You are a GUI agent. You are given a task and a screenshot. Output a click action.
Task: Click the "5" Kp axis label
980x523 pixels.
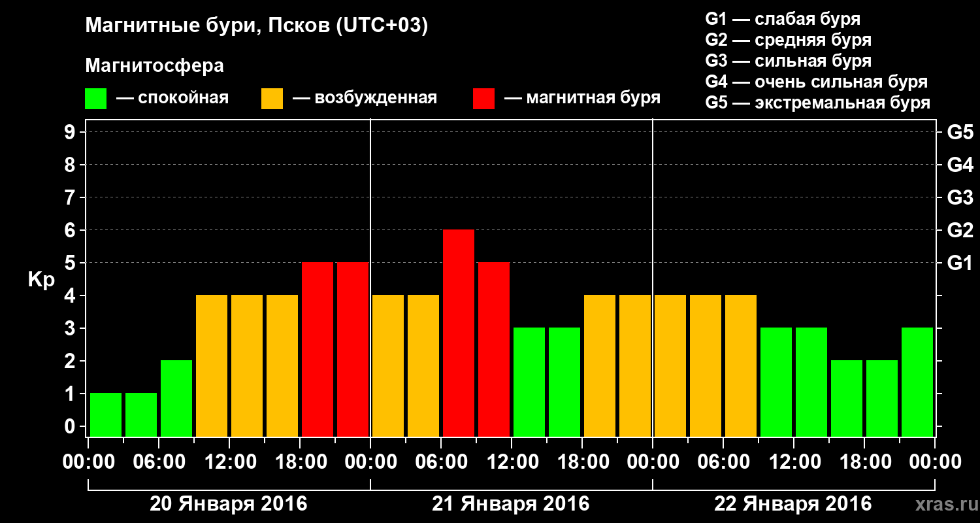(71, 263)
